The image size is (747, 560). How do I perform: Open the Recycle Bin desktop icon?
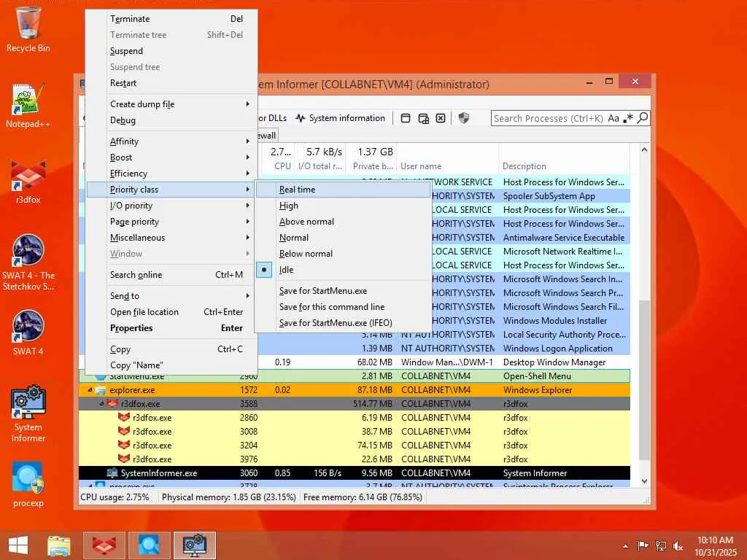28,29
